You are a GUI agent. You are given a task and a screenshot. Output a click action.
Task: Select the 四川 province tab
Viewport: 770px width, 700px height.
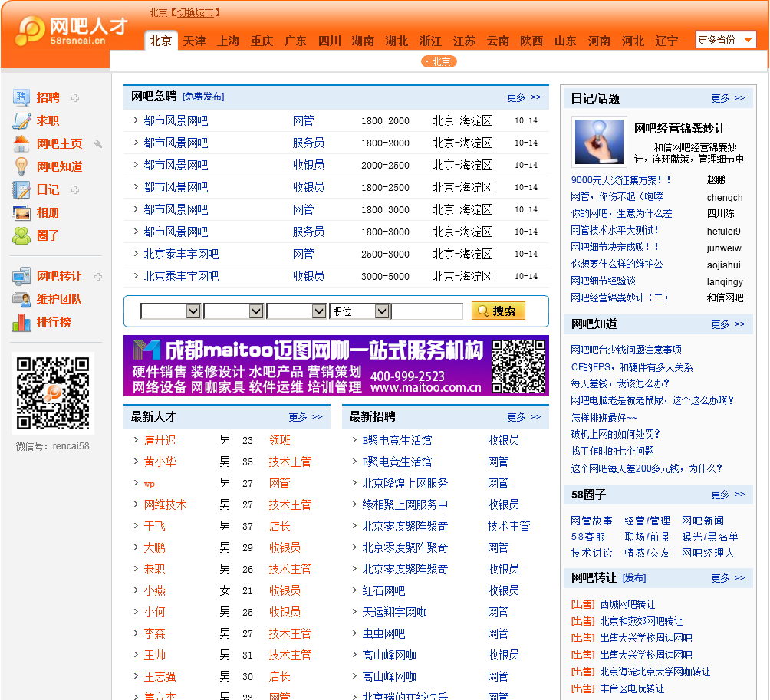(x=329, y=41)
